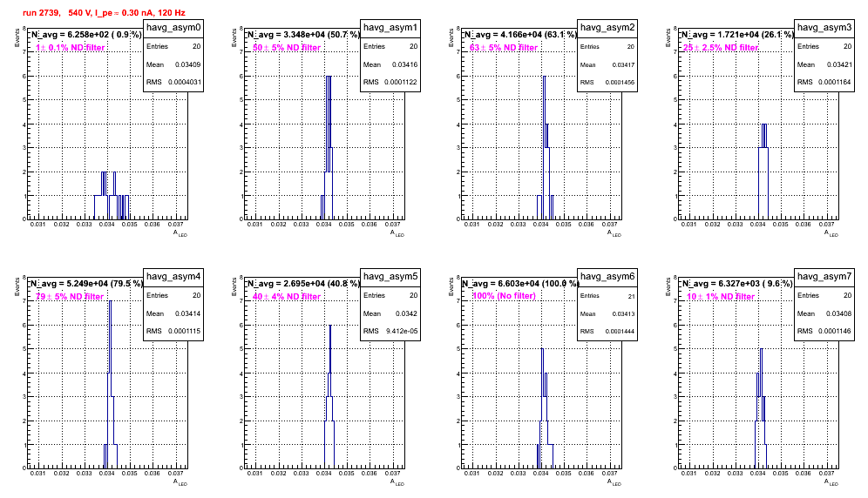Click the N_avg = 6.258e+02 label
The image size is (868, 498).
point(85,34)
